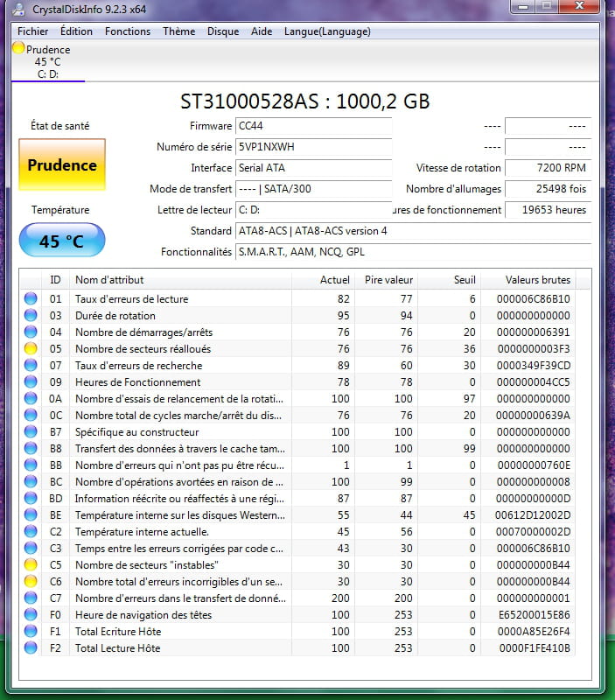The image size is (615, 700).
Task: Open the Édition menu
Action: [76, 31]
